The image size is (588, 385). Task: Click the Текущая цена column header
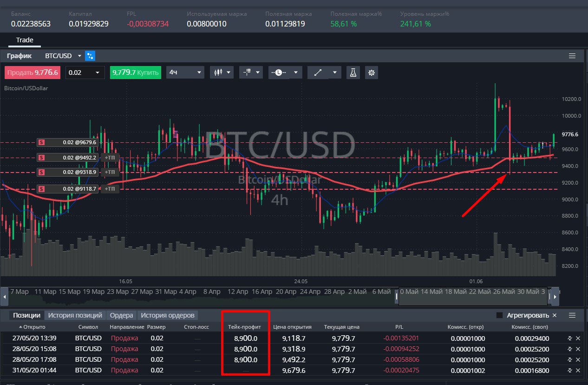342,327
